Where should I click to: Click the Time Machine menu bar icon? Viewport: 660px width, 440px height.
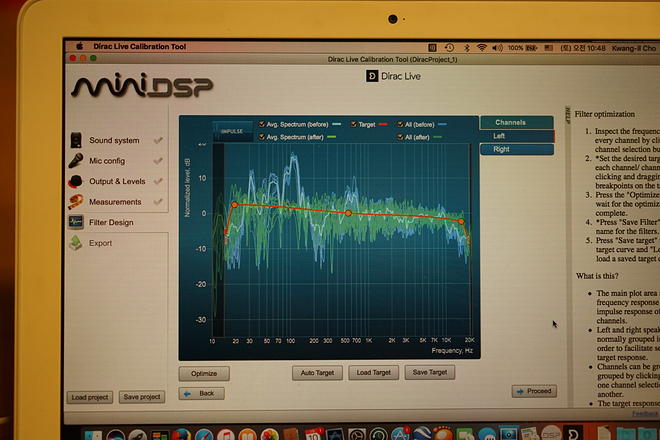(x=449, y=48)
